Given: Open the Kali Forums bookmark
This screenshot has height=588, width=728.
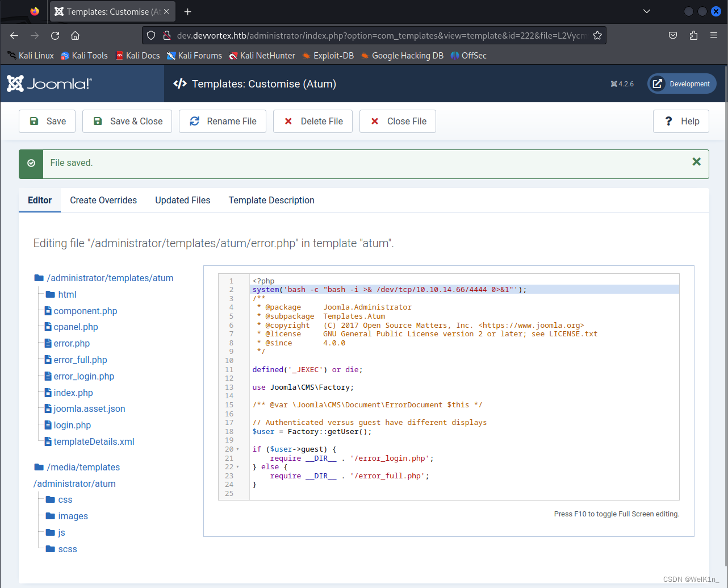Looking at the screenshot, I should [x=194, y=55].
